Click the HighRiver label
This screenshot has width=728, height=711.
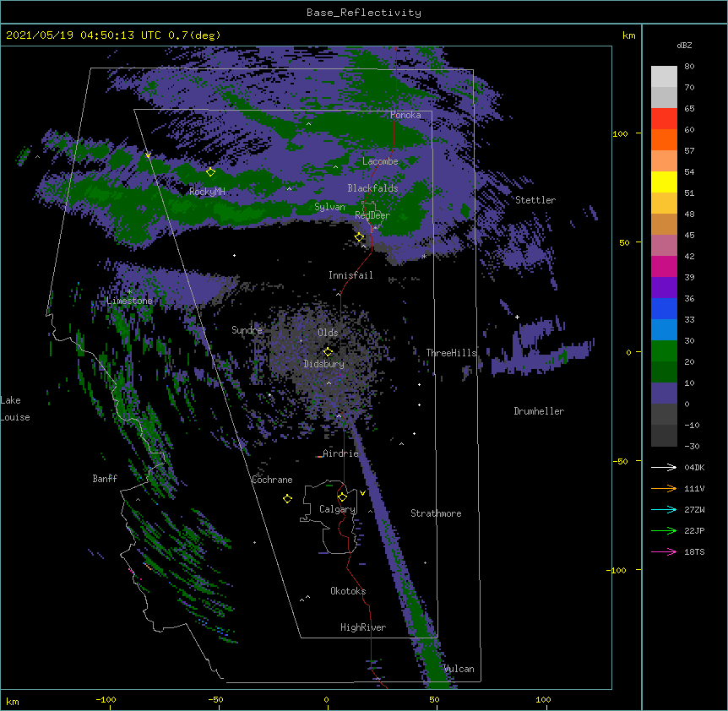363,627
